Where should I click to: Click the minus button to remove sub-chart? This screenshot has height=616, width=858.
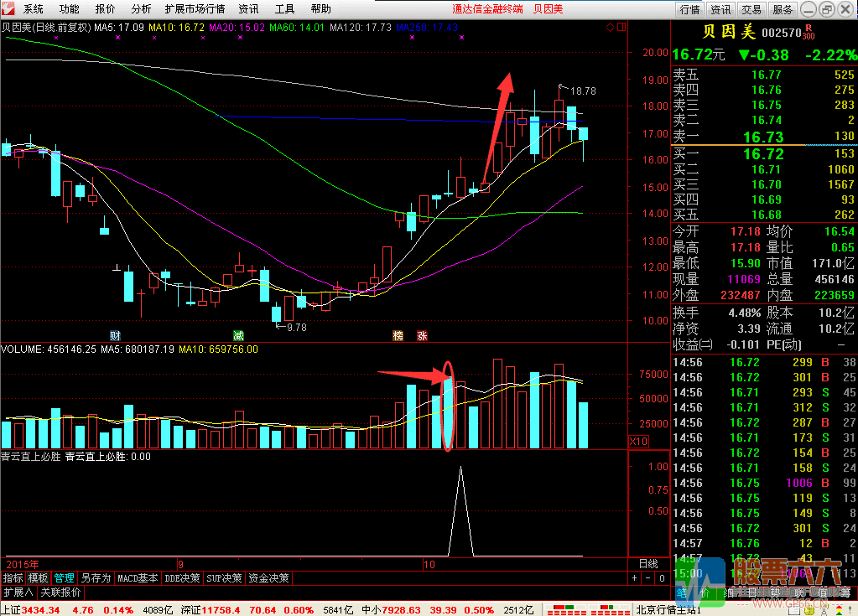[647, 578]
